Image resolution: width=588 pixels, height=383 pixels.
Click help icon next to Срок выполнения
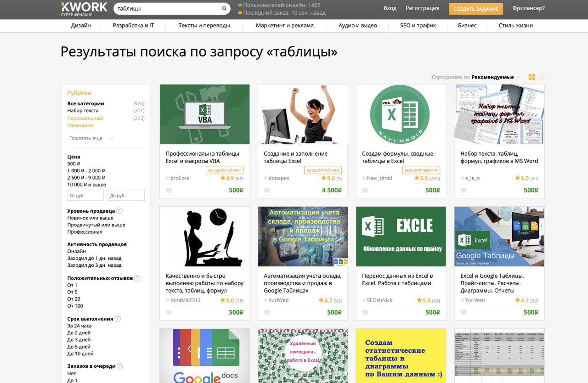118,319
